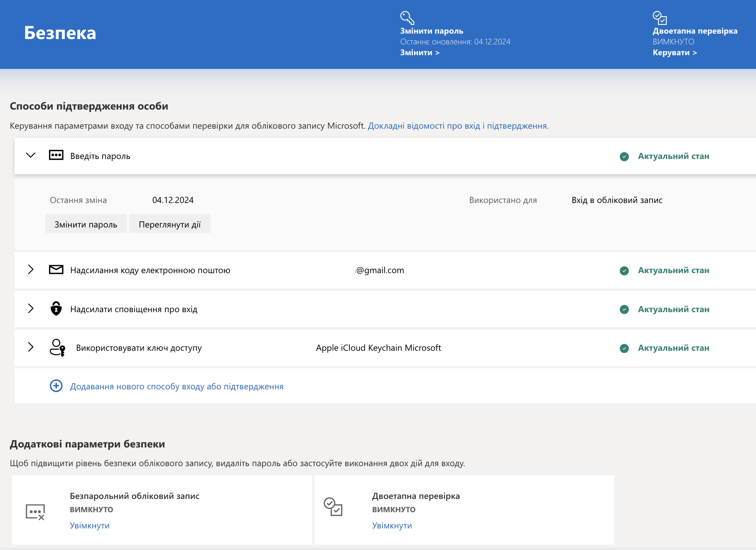Open Докладні відомості про вхід і підтвердження link

(458, 126)
